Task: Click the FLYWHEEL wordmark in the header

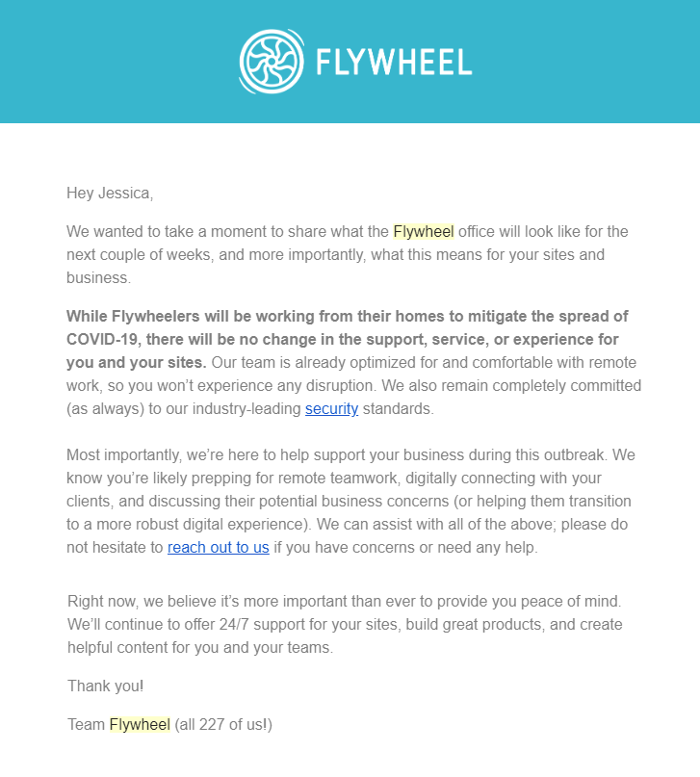Action: pyautogui.click(x=393, y=64)
